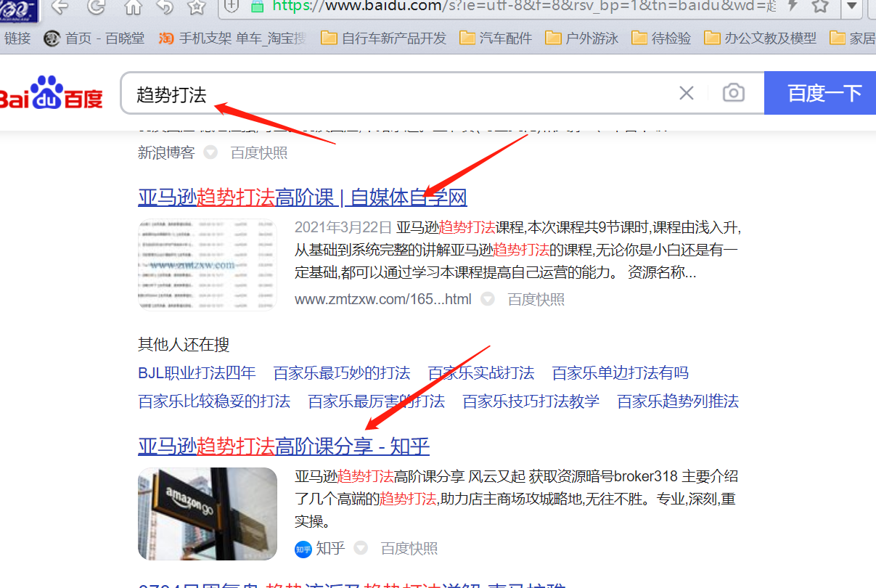Click the URL address field
Viewport: 876px width, 588px height.
(x=523, y=6)
